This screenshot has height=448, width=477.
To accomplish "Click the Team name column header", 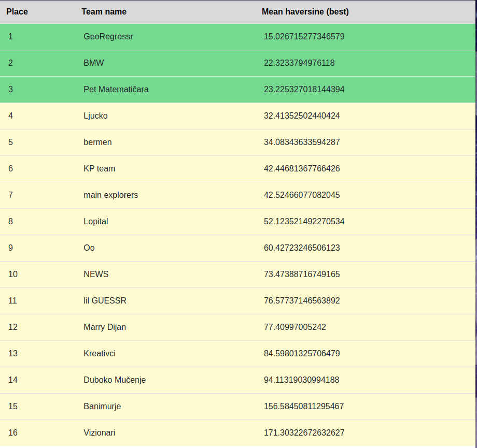I will [x=104, y=12].
